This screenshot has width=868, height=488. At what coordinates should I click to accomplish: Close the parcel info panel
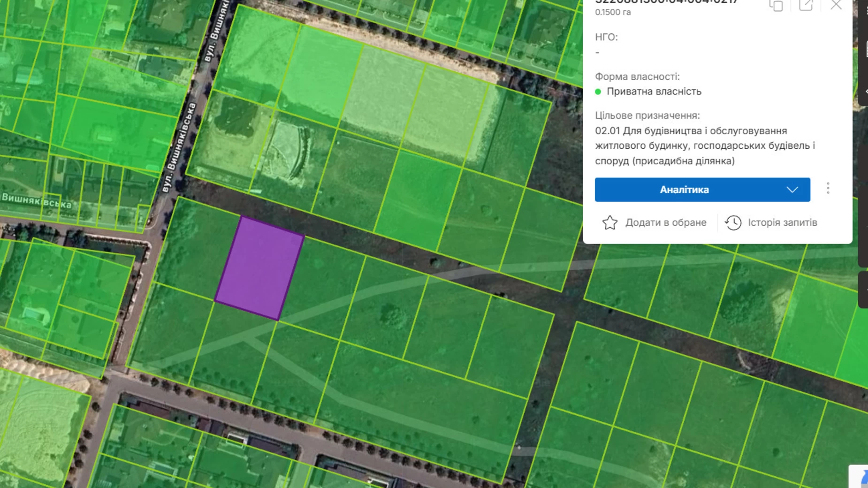coord(836,5)
